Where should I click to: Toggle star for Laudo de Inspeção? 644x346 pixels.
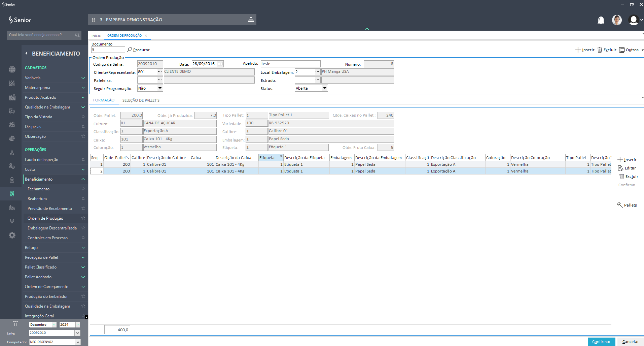pos(83,160)
